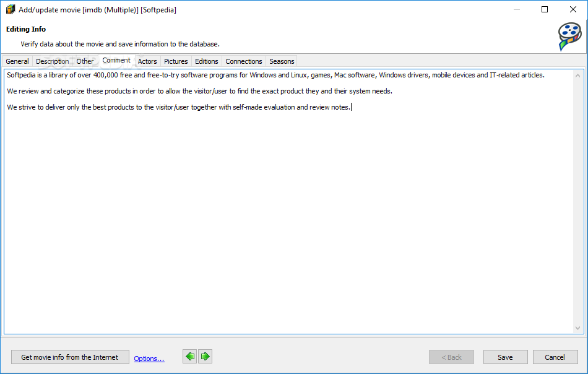
Task: Click the green left arrow previous-movie icon
Action: tap(190, 357)
